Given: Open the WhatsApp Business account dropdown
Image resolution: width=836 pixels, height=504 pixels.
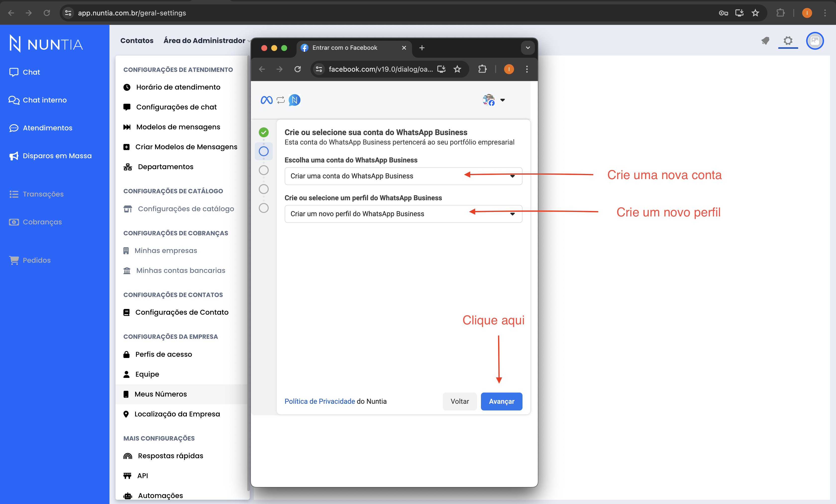Looking at the screenshot, I should [403, 176].
